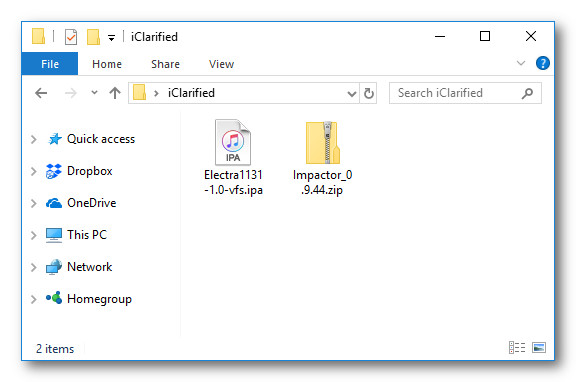Open the Recent locations dropdown arrow
The image size is (576, 382).
[x=94, y=93]
